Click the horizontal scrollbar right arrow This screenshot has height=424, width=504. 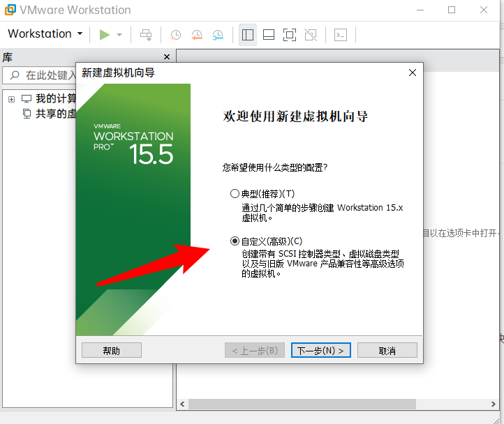coord(494,404)
